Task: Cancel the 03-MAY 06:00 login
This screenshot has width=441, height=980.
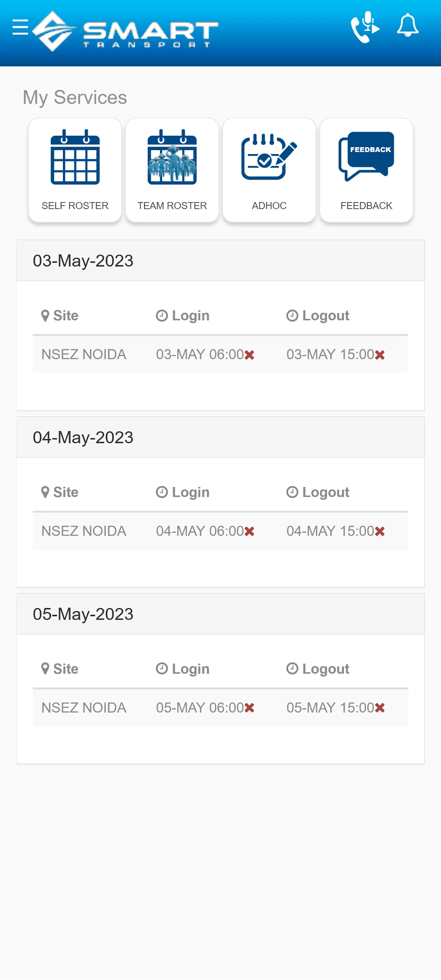Action: [x=249, y=355]
